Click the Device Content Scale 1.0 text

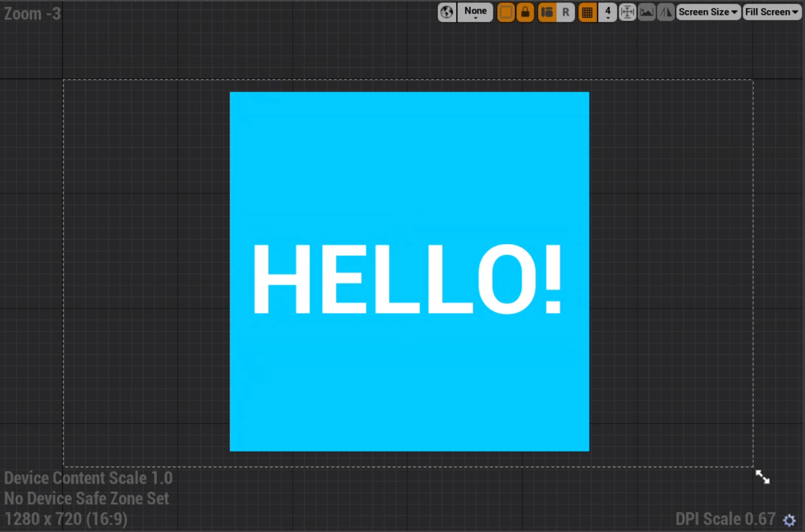point(89,478)
